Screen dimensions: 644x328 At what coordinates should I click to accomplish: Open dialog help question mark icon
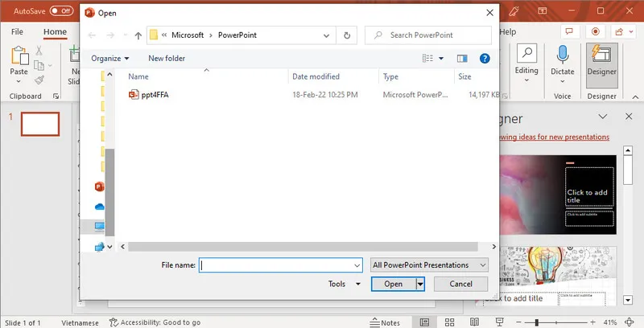point(485,58)
